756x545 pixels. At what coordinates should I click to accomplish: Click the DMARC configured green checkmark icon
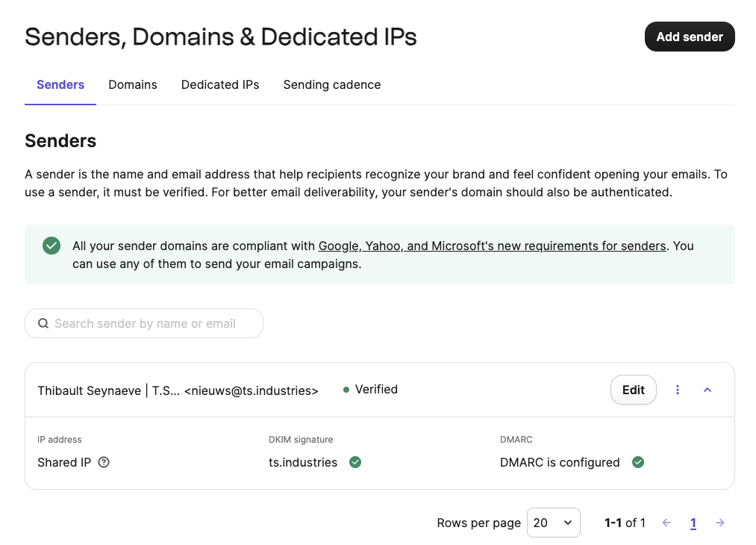click(x=638, y=462)
